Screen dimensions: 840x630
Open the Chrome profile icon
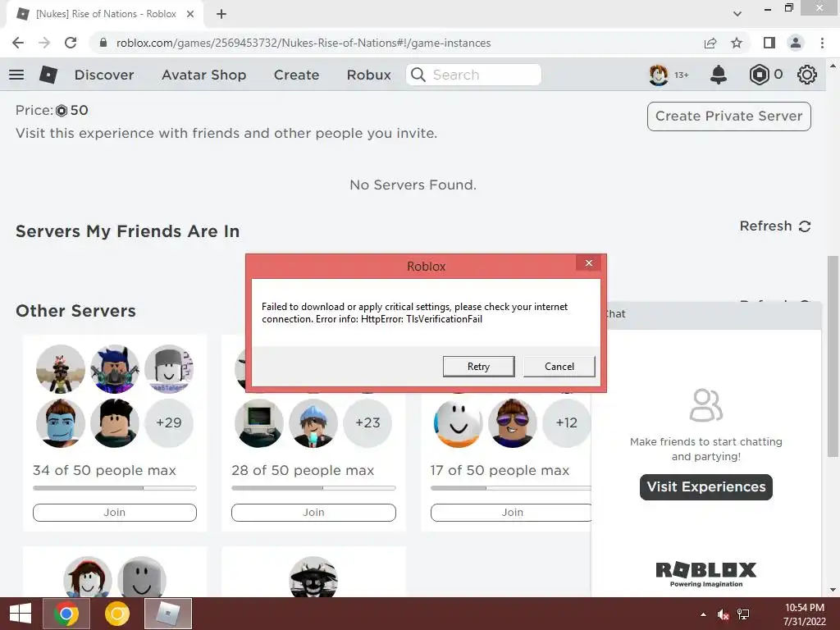coord(796,43)
